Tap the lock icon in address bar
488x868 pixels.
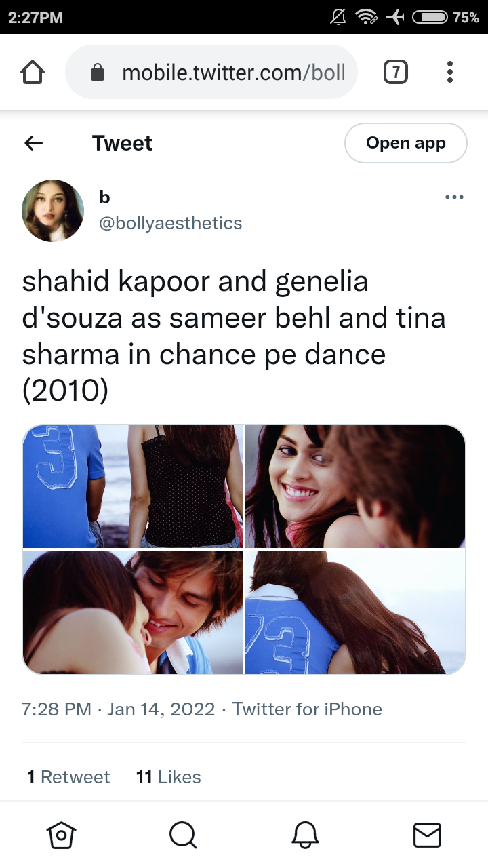98,72
